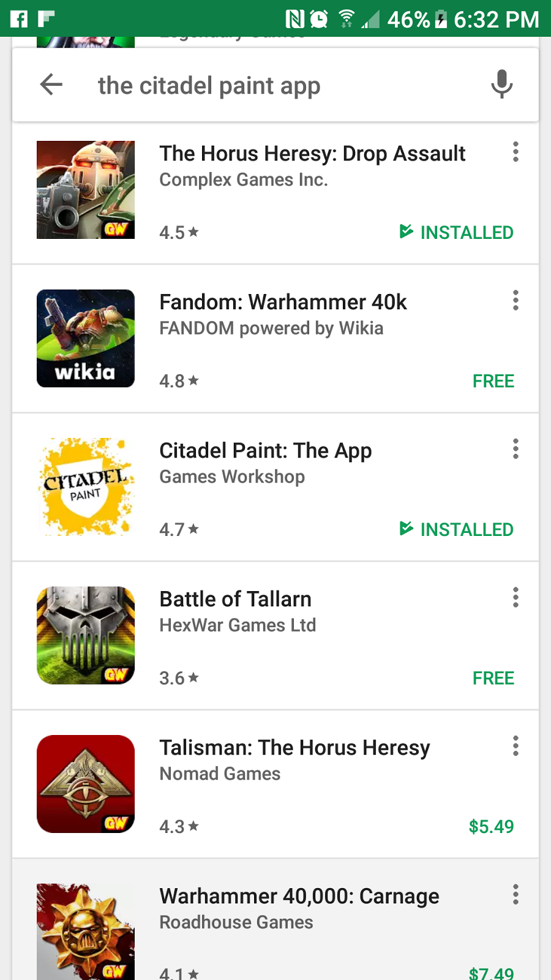Screen dimensions: 551x980
Task: Tap INSTALLED label on Citadel Paint: The App
Action: click(457, 529)
